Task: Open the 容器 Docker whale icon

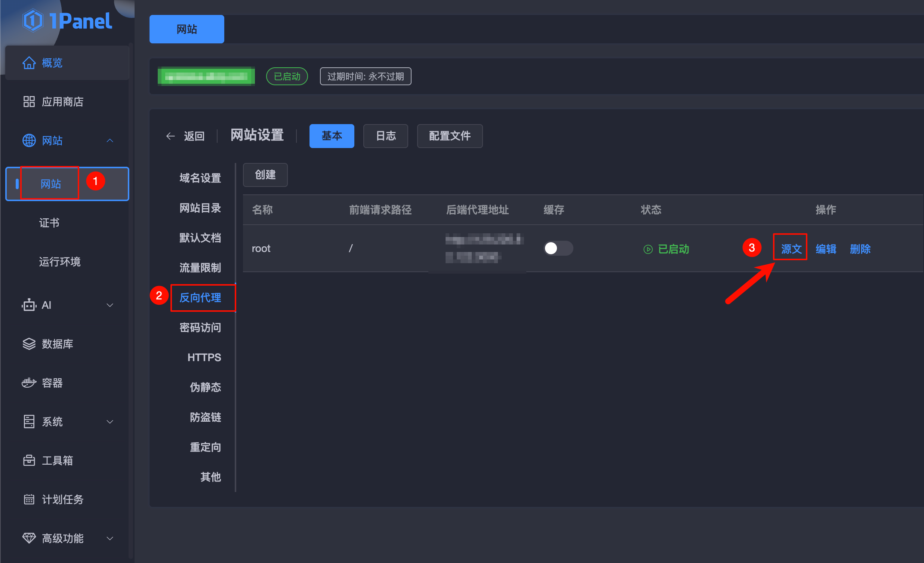Action: 29,382
